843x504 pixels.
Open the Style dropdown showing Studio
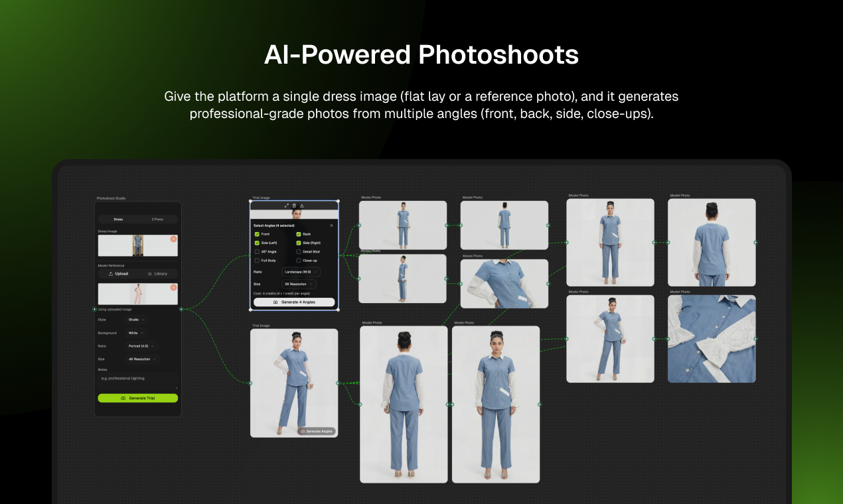coord(136,320)
